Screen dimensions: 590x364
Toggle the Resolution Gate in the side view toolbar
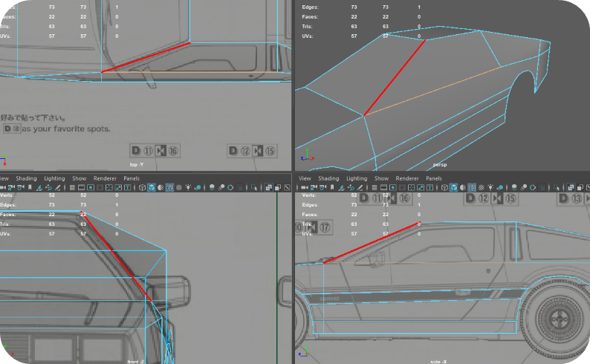tap(393, 187)
